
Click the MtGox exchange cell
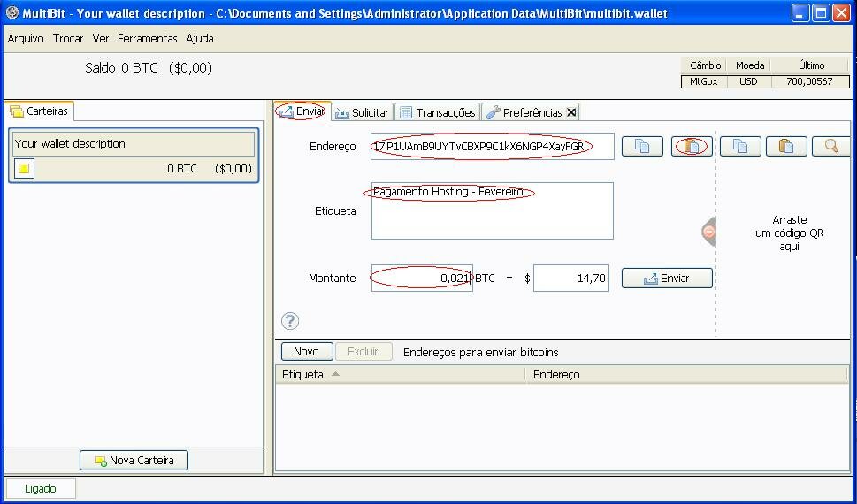[x=704, y=81]
